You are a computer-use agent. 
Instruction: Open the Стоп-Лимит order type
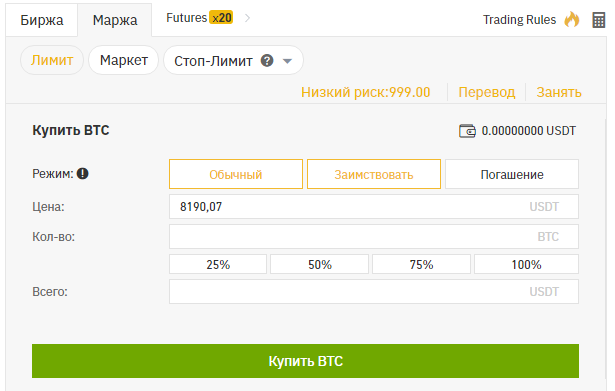233,60
